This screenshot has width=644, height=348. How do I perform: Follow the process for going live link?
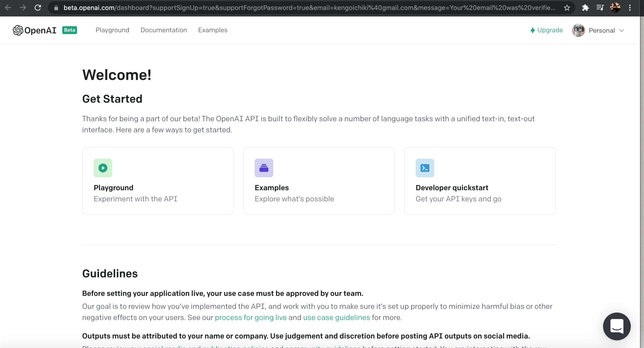[251, 317]
